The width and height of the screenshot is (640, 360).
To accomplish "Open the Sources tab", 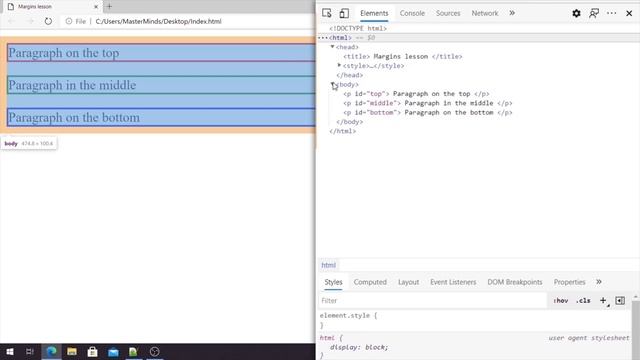I will click(448, 13).
